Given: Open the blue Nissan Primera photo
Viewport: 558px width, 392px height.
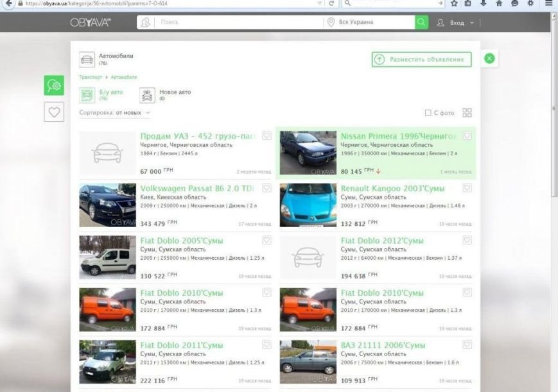Looking at the screenshot, I should [308, 153].
